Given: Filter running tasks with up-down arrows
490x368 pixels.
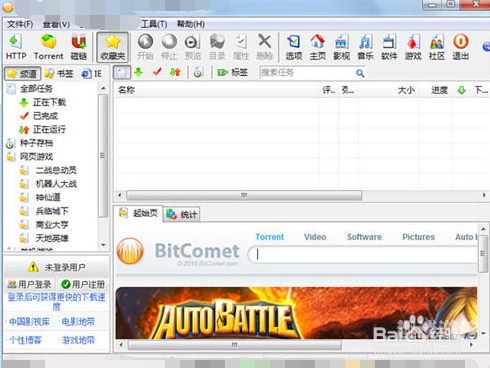Looking at the screenshot, I should pyautogui.click(x=175, y=72).
